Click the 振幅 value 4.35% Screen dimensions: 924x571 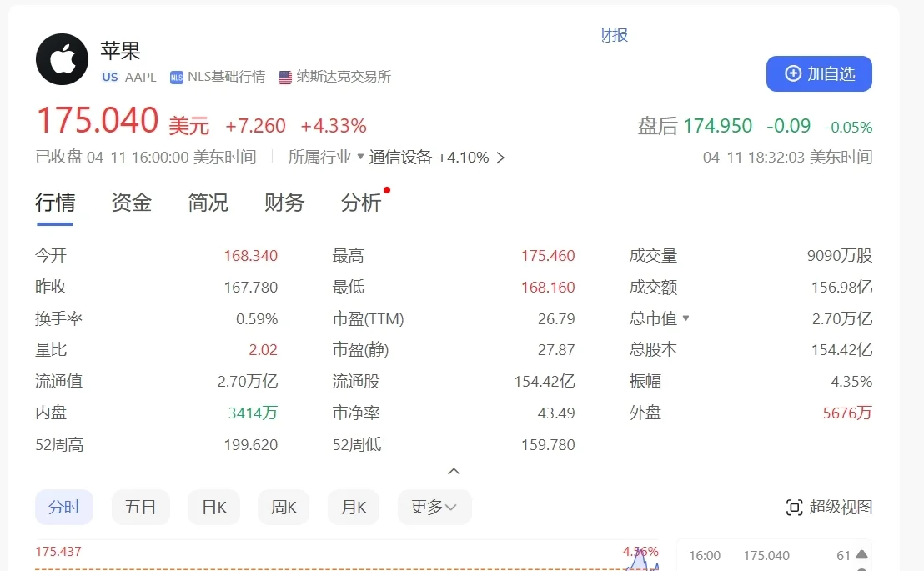pyautogui.click(x=851, y=382)
